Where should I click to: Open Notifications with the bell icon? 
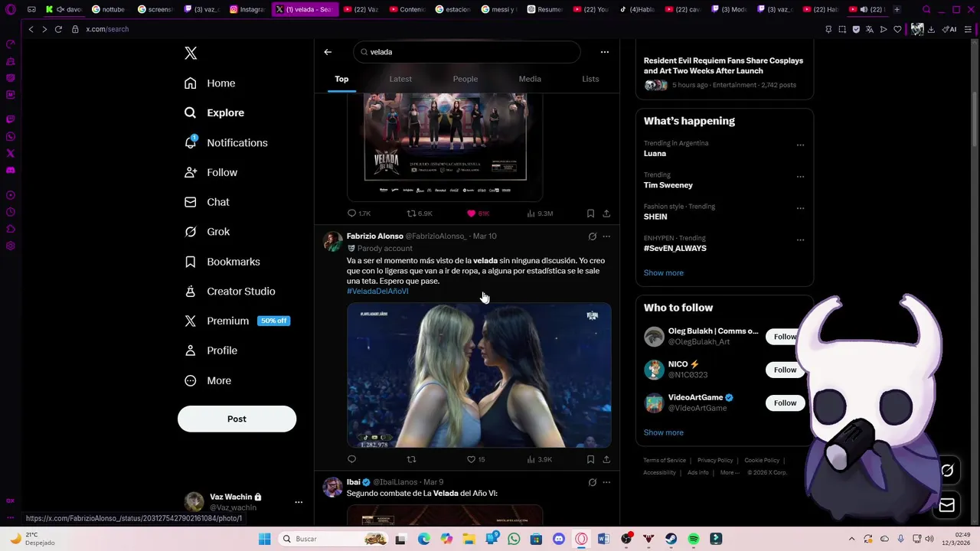[226, 142]
